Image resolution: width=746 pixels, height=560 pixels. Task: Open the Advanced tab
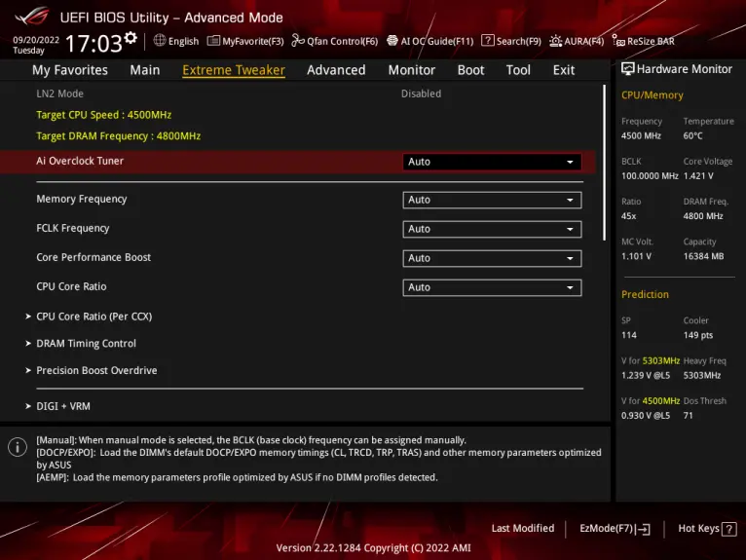point(336,70)
